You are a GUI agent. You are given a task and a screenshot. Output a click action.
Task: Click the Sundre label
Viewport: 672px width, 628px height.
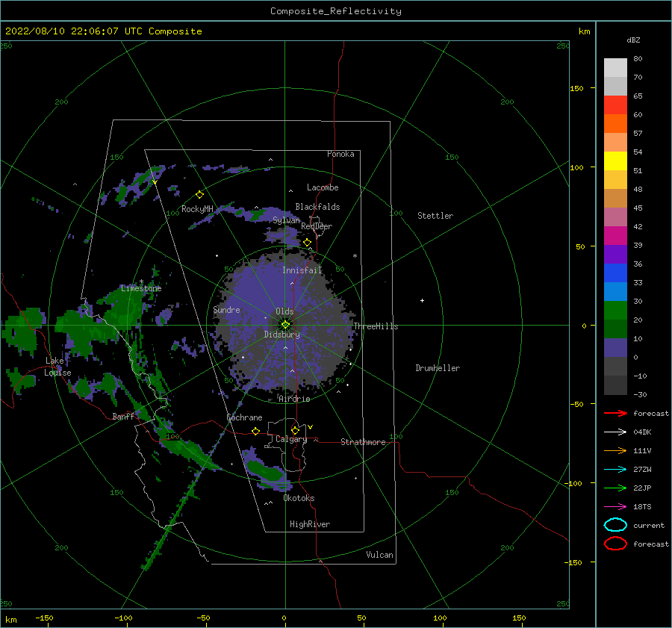(226, 309)
